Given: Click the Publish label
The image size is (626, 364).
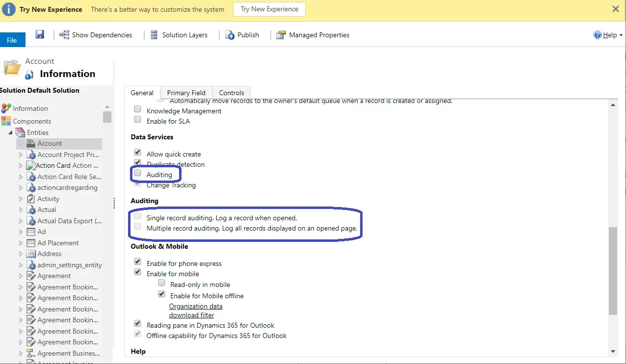Looking at the screenshot, I should 248,35.
